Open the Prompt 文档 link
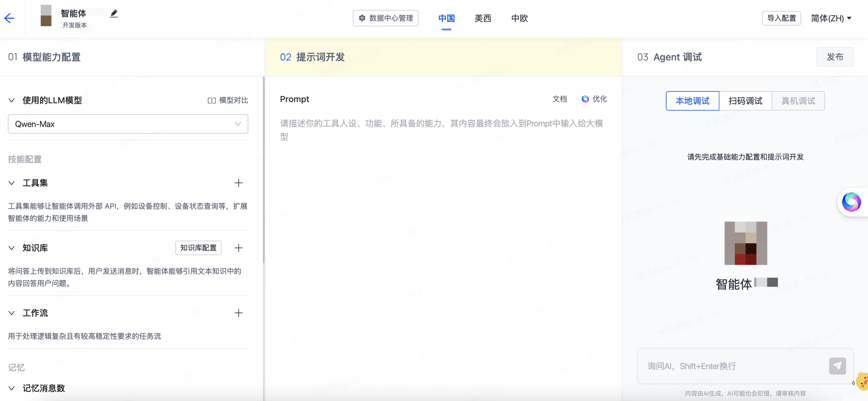The width and height of the screenshot is (868, 401). coord(560,99)
